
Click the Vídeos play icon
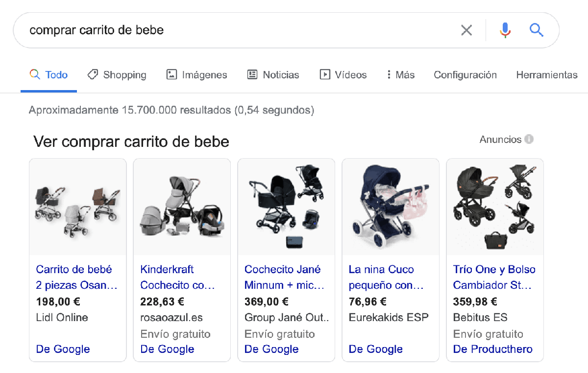pyautogui.click(x=324, y=74)
